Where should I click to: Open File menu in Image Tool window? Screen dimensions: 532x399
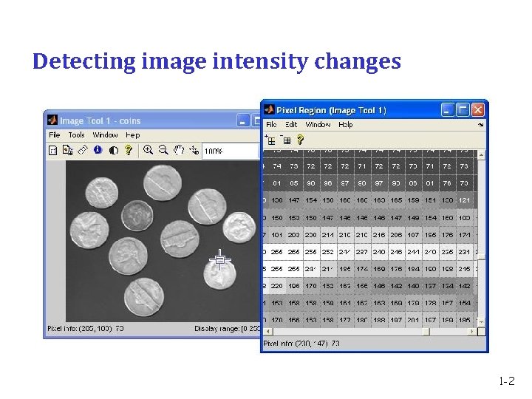54,135
